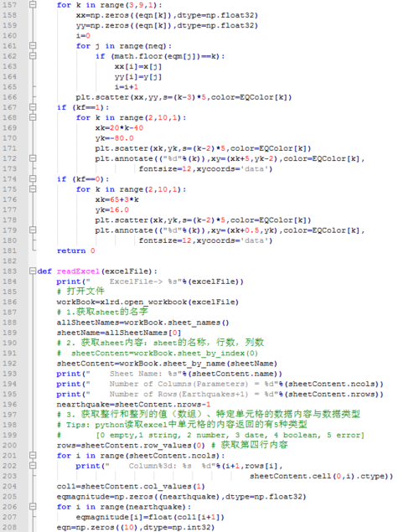The height and width of the screenshot is (532, 419).
Task: Collapse the for-k loop fold at line 168
Action: 33,117
